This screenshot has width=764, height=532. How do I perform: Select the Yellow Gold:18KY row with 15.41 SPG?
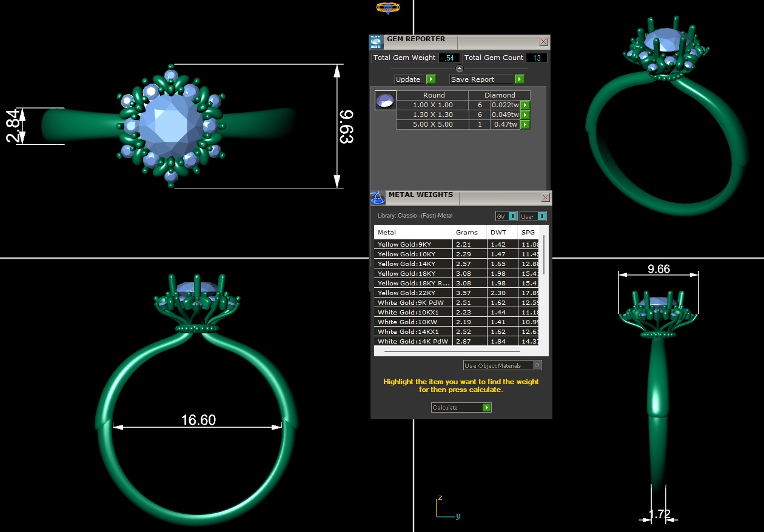(x=457, y=273)
